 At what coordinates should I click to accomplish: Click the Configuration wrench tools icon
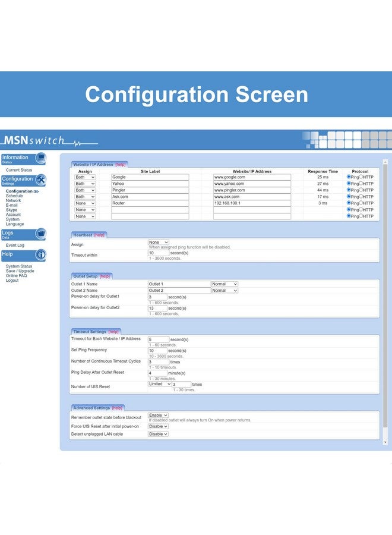41,180
